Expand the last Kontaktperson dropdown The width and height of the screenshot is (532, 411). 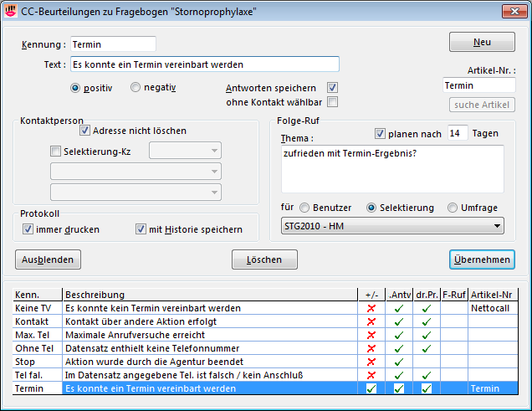[215, 192]
